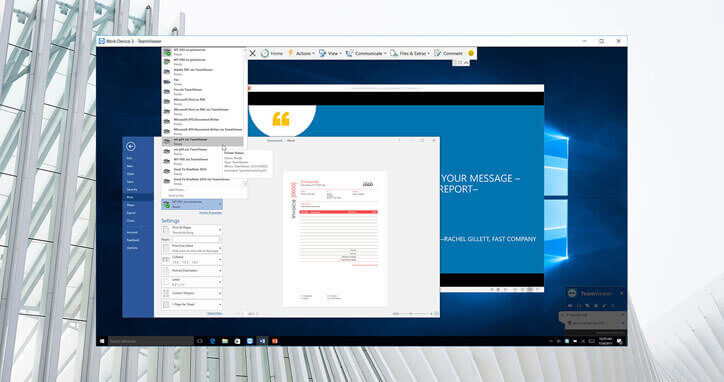Viewport: 724px width, 382px height.
Task: Select Microsoft Print to PDF printer
Action: tap(203, 102)
